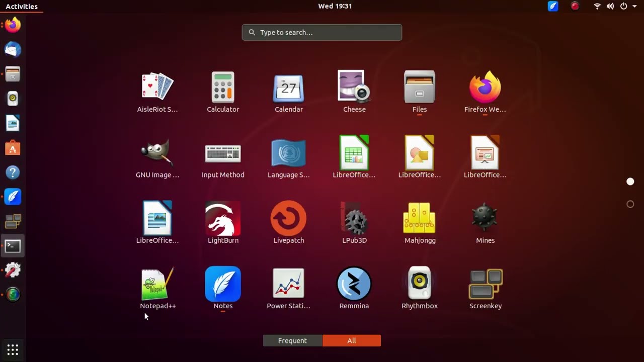Viewport: 644px width, 362px height.
Task: Start the Cheese webcam app
Action: pos(354,92)
